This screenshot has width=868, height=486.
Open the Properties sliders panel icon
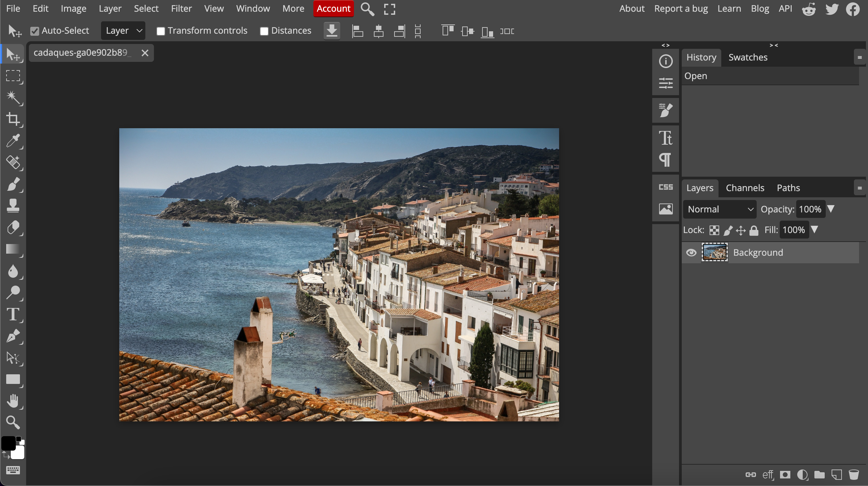[x=666, y=83]
